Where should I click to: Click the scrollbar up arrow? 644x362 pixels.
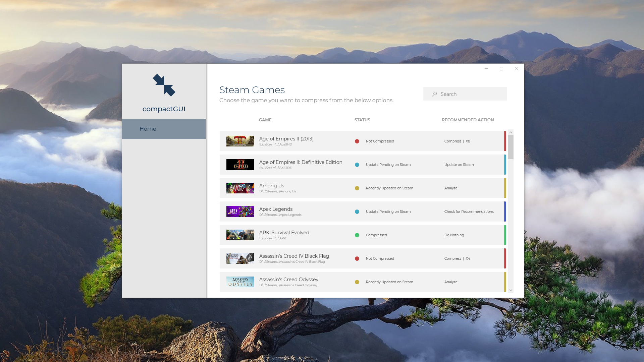point(511,132)
